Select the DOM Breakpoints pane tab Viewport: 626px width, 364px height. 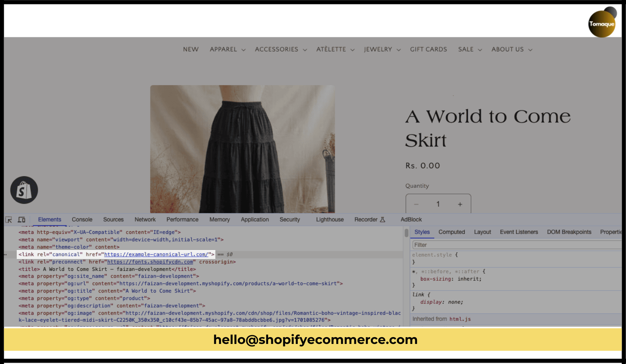(569, 232)
